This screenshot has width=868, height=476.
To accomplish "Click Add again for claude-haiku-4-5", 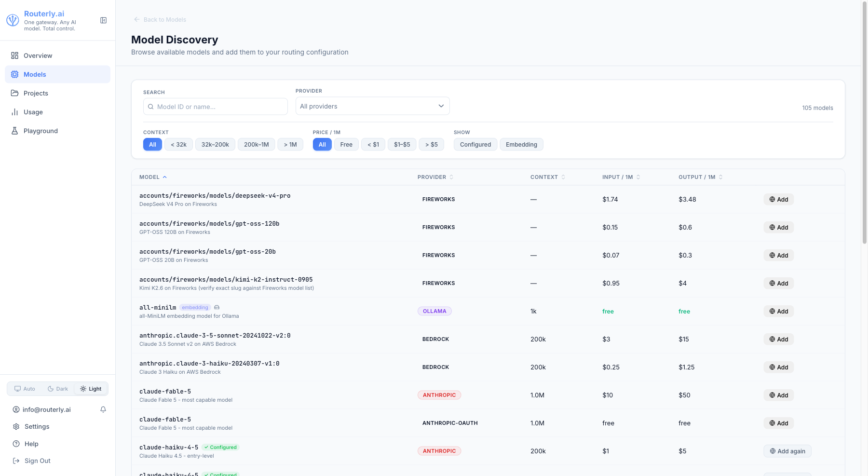I will click(787, 451).
